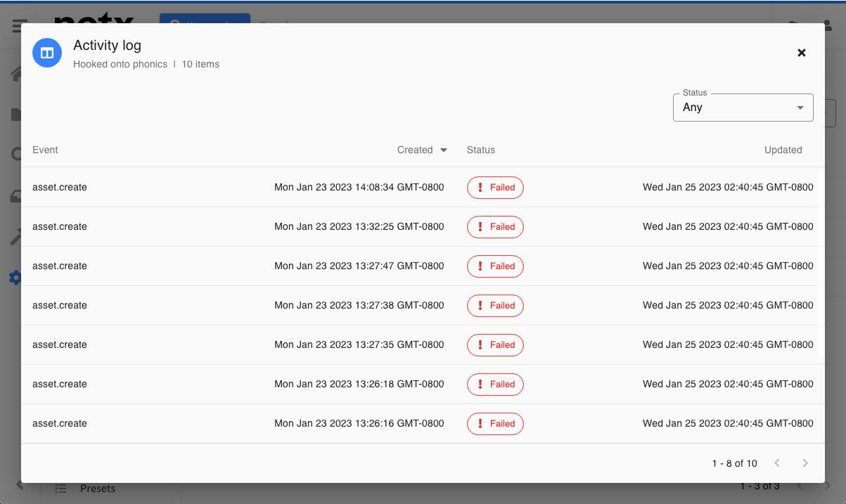
Task: Select the asset.create event created at 13:27:47
Action: coord(60,266)
